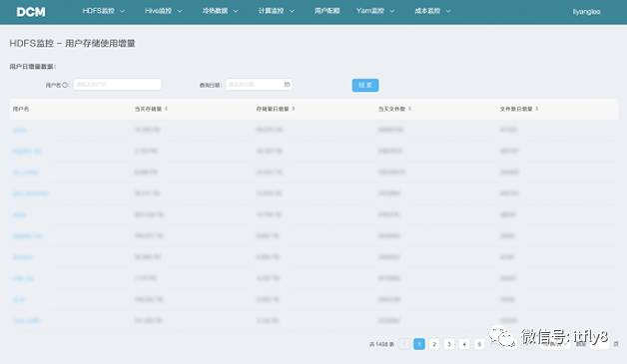Click the 共1438条 total count text
Screen dimensions: 627x364
click(381, 344)
